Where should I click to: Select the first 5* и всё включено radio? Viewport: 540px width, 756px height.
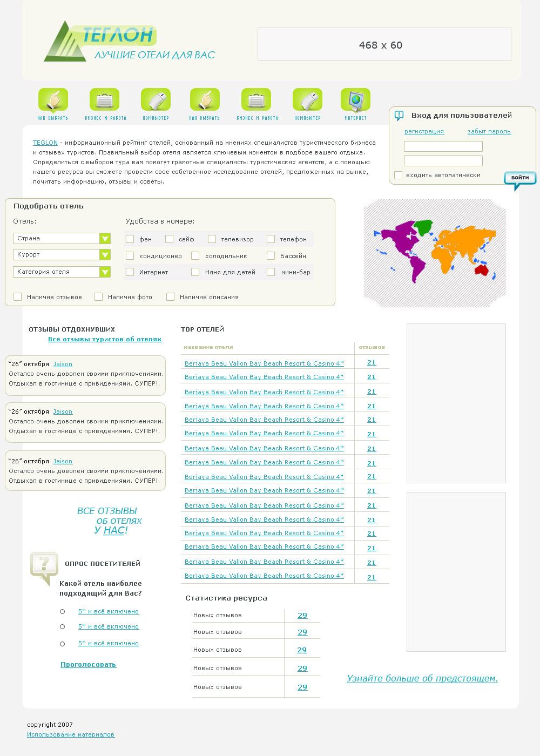tap(62, 612)
